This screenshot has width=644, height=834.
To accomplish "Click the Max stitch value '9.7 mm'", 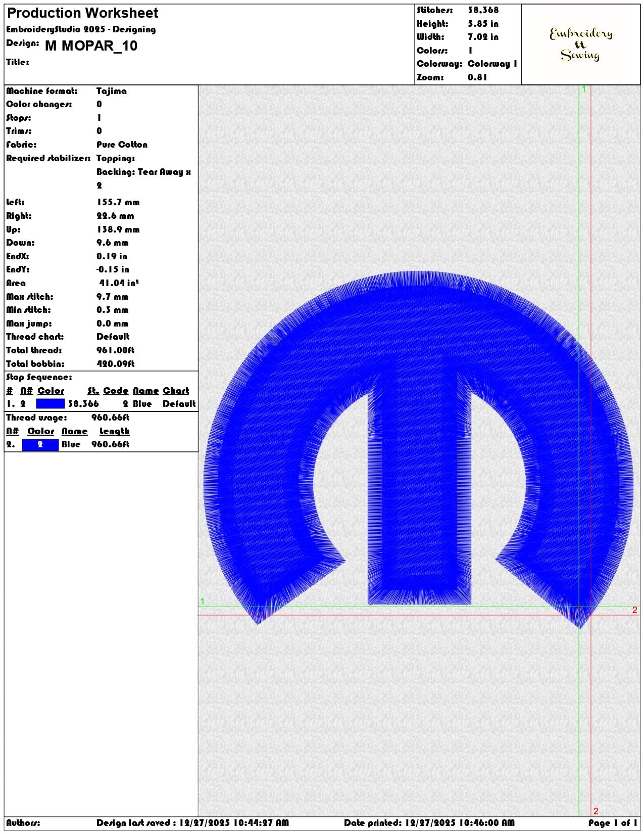I will 112,297.
